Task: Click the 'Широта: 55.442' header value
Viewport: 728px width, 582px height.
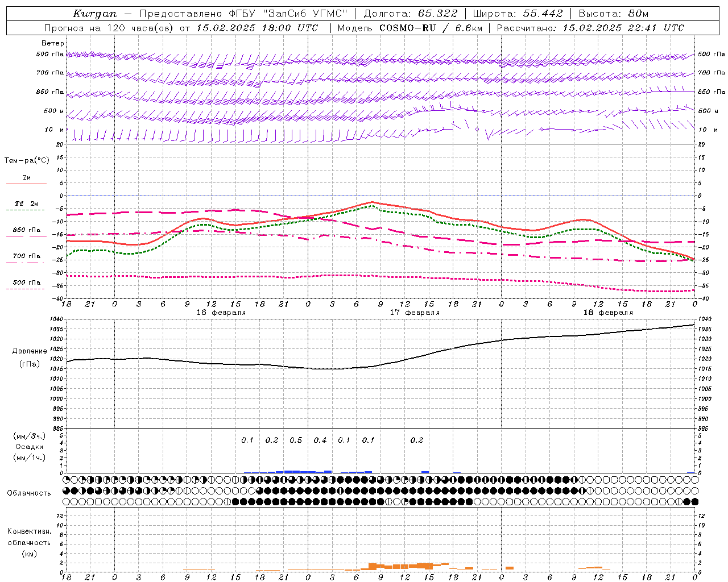Action: (518, 14)
